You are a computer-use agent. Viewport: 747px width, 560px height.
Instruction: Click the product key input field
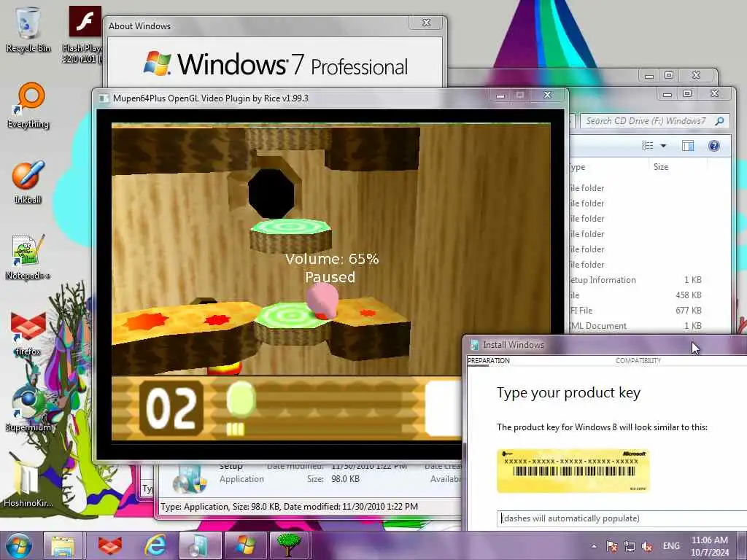click(x=622, y=518)
